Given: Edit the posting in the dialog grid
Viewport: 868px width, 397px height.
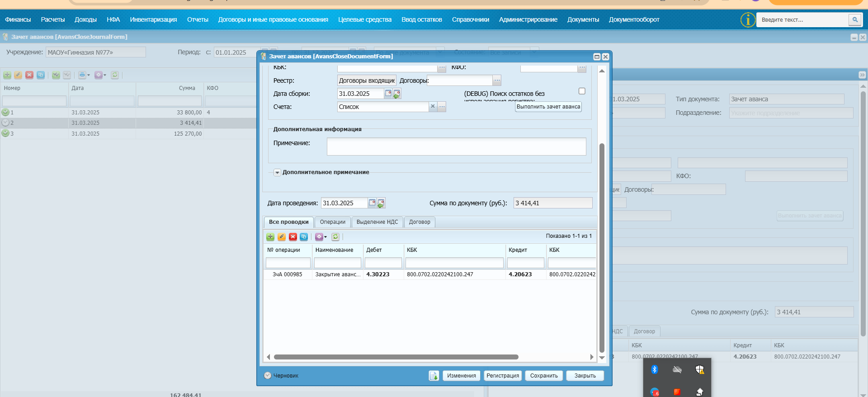Looking at the screenshot, I should click(x=282, y=236).
